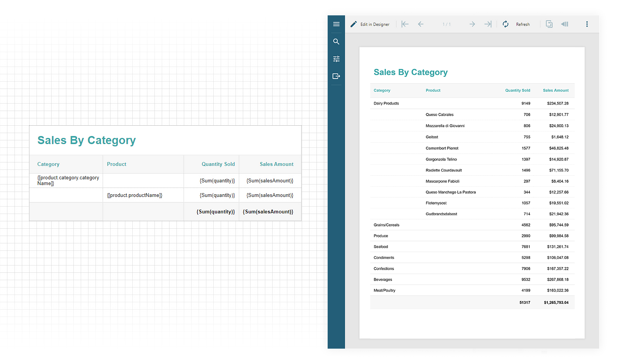Open the three-dot more options menu
Screen dimensions: 633x364
[x=587, y=24]
